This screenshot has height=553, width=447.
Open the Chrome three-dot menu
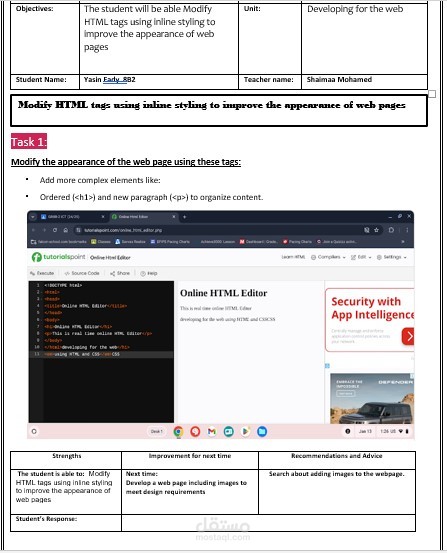point(407,230)
